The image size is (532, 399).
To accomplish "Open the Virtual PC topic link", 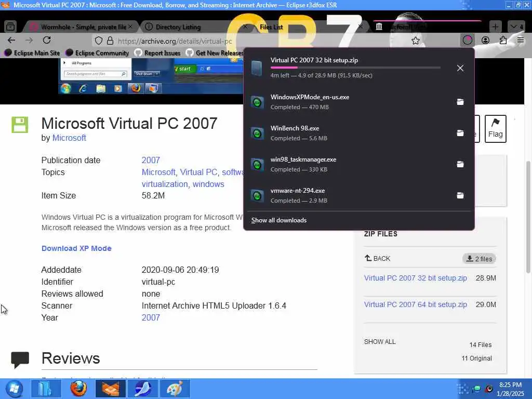I will coord(198,172).
